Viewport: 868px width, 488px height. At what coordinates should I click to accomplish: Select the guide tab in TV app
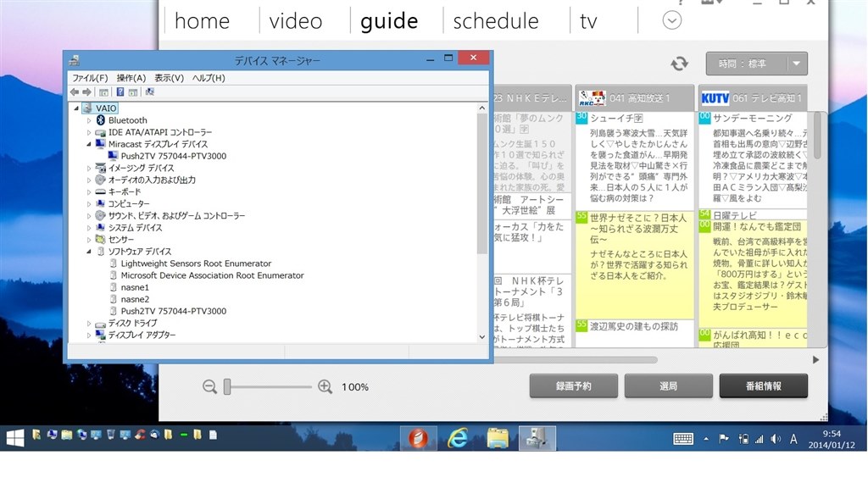[x=389, y=21]
